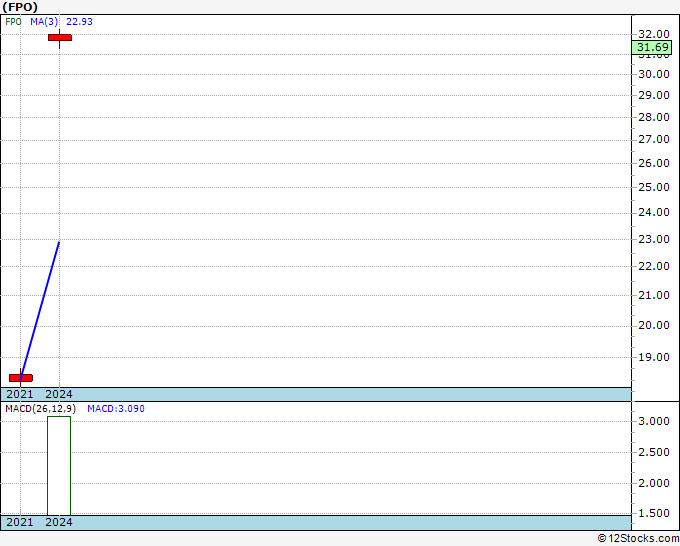The image size is (680, 546).
Task: Click the 2.500 MACD axis label
Action: tap(654, 452)
